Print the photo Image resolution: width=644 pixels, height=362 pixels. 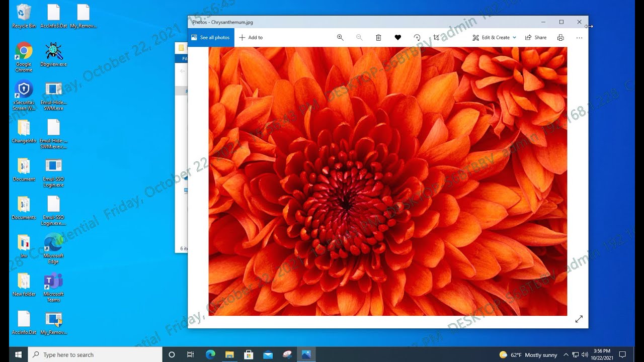560,38
